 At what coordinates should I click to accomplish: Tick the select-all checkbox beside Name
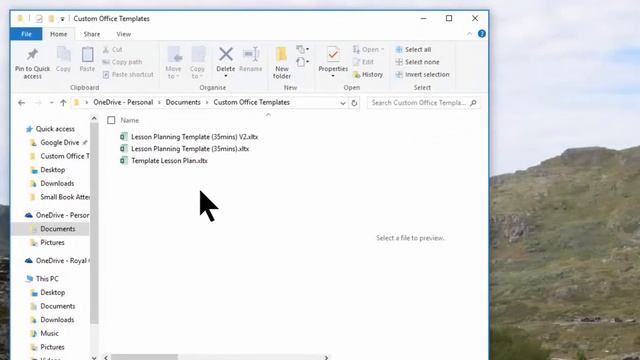111,120
